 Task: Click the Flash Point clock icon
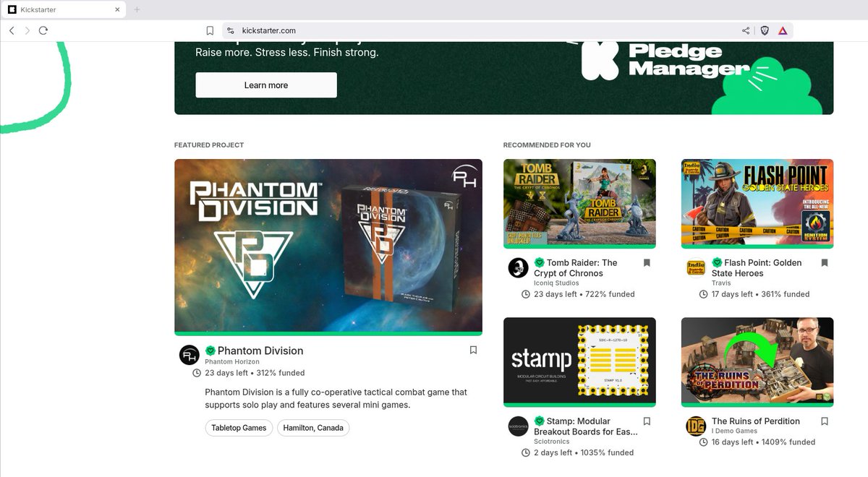[704, 294]
